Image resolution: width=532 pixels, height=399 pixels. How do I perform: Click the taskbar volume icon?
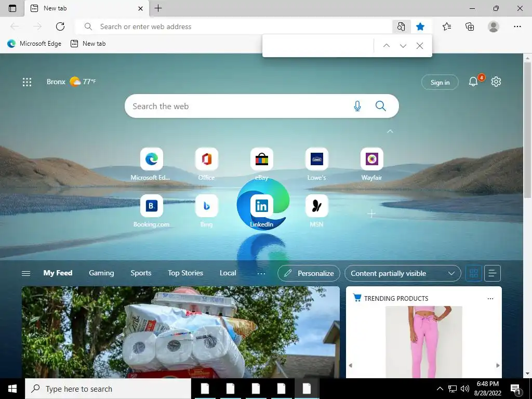click(x=465, y=389)
